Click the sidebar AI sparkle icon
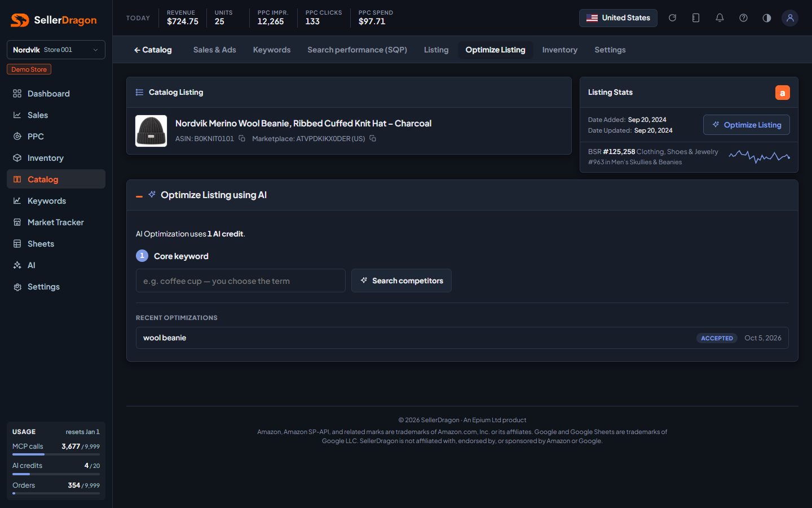Viewport: 812px width, 508px height. (x=17, y=265)
